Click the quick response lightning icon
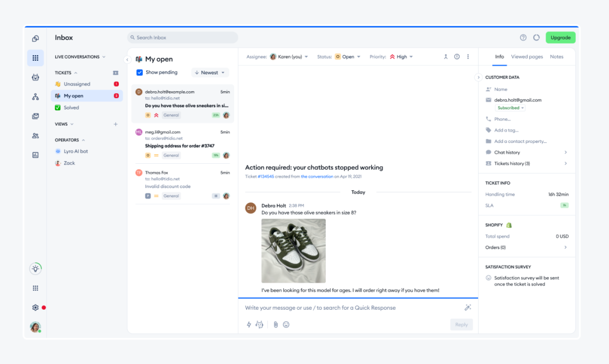 (249, 324)
